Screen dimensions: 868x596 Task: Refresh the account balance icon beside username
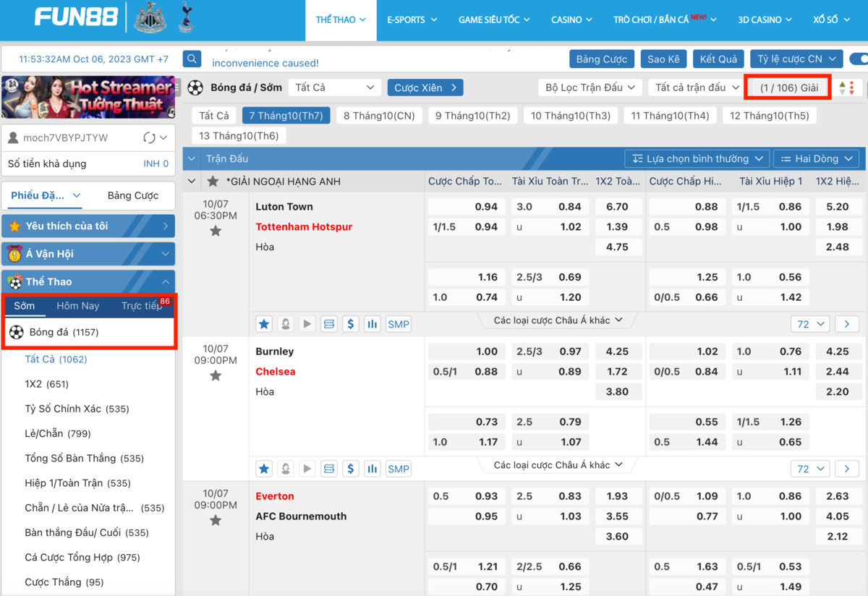pyautogui.click(x=150, y=137)
